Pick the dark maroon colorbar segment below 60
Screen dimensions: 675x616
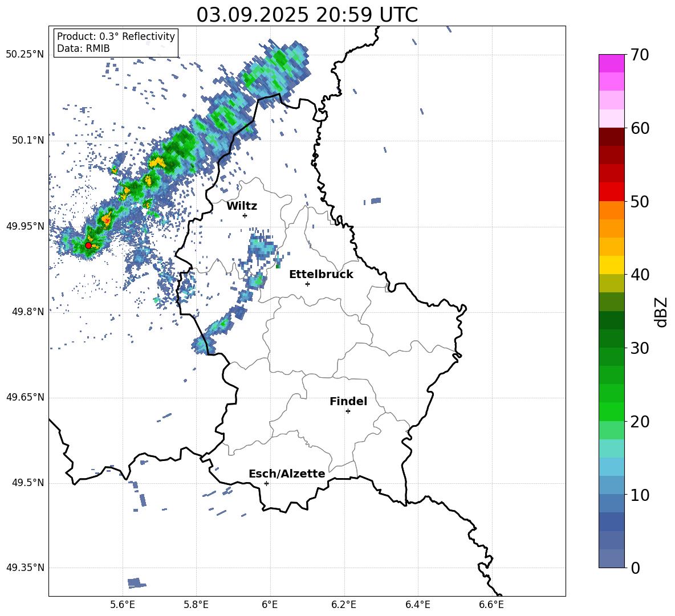[611, 137]
